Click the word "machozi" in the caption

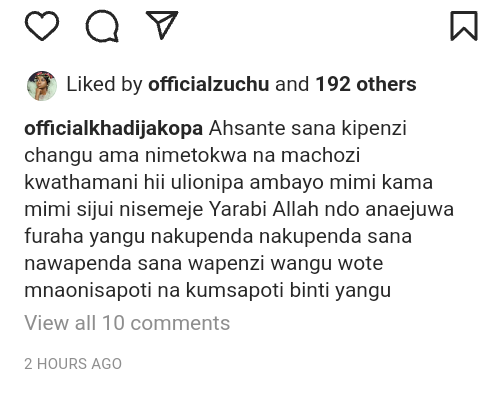pyautogui.click(x=321, y=155)
